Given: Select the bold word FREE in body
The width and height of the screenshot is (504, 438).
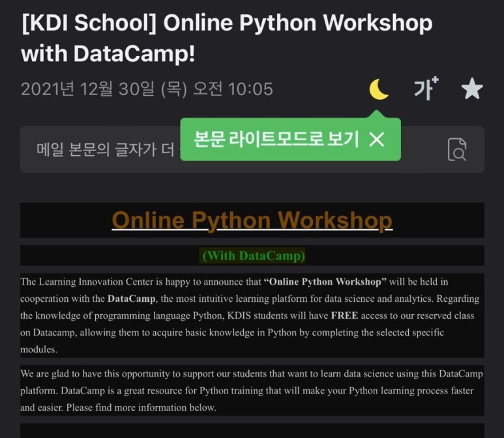Looking at the screenshot, I should (344, 315).
